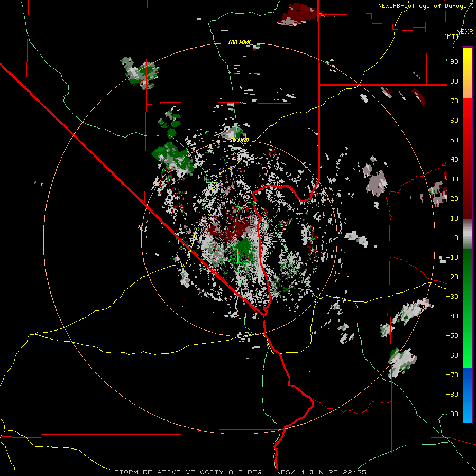The width and height of the screenshot is (476, 476).
Task: Click the -50 scale label
Action: pos(452,336)
